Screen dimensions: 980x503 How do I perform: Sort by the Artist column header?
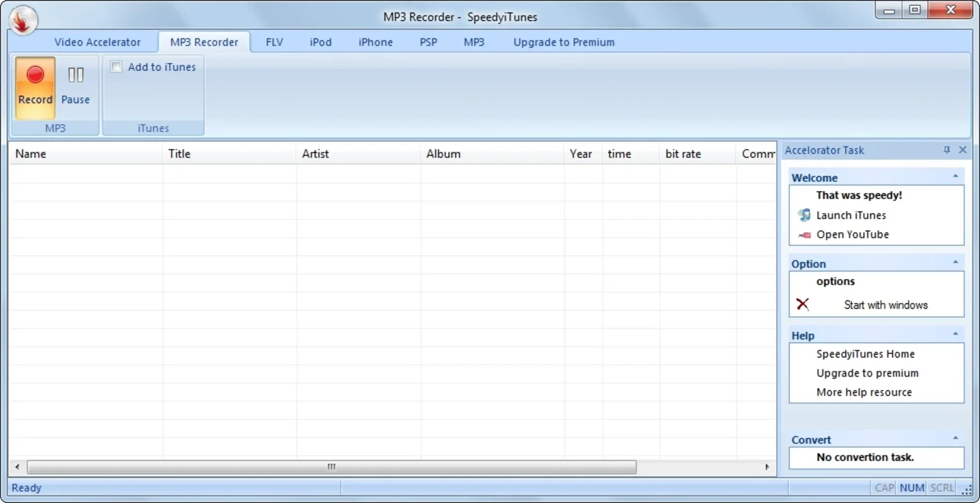point(358,153)
